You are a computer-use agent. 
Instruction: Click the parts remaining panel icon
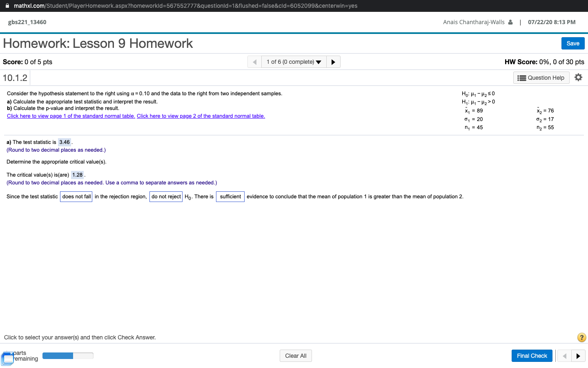tap(8, 358)
